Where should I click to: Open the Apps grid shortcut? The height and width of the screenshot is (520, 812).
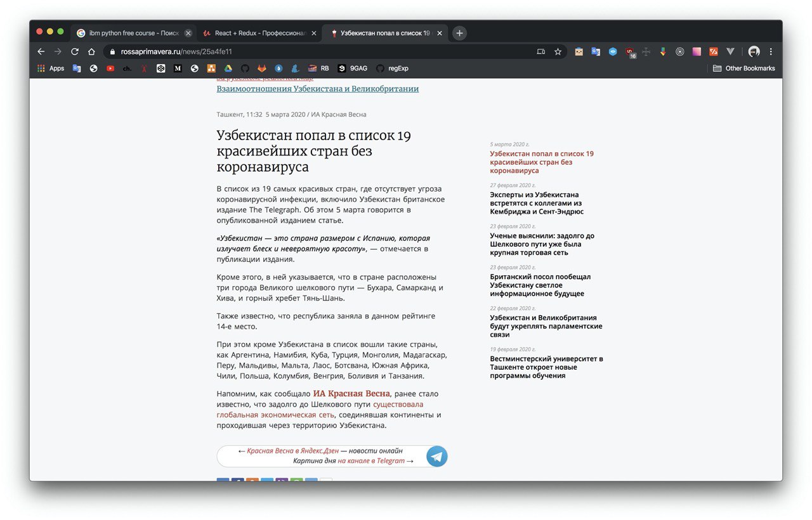tap(51, 68)
